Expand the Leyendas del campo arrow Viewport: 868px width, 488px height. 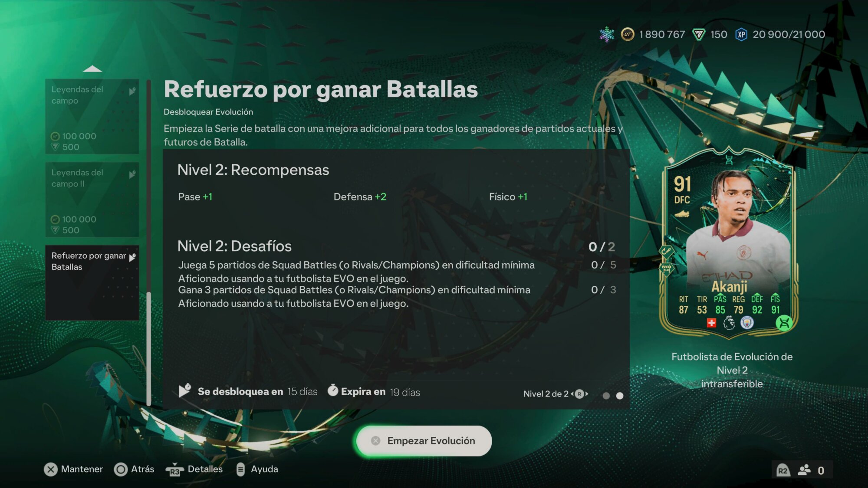(132, 91)
